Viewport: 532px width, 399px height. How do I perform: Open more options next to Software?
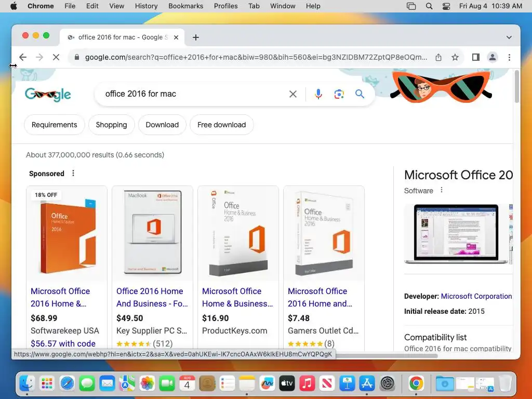[442, 190]
